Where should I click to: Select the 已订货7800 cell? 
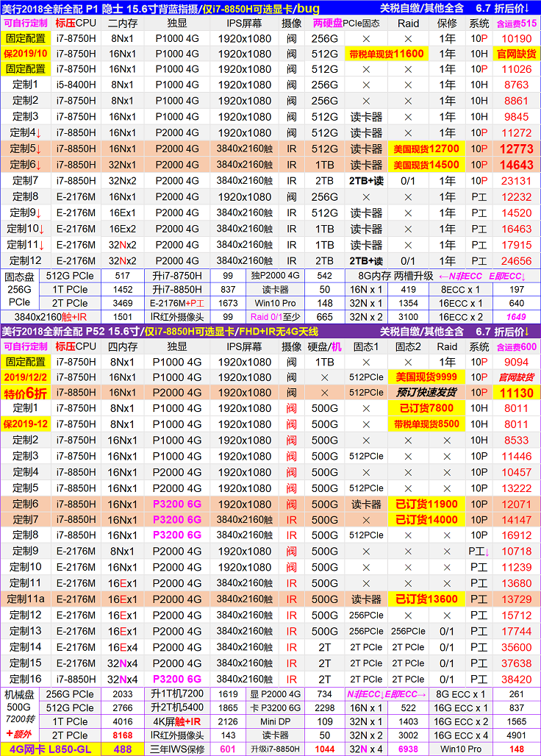[426, 408]
